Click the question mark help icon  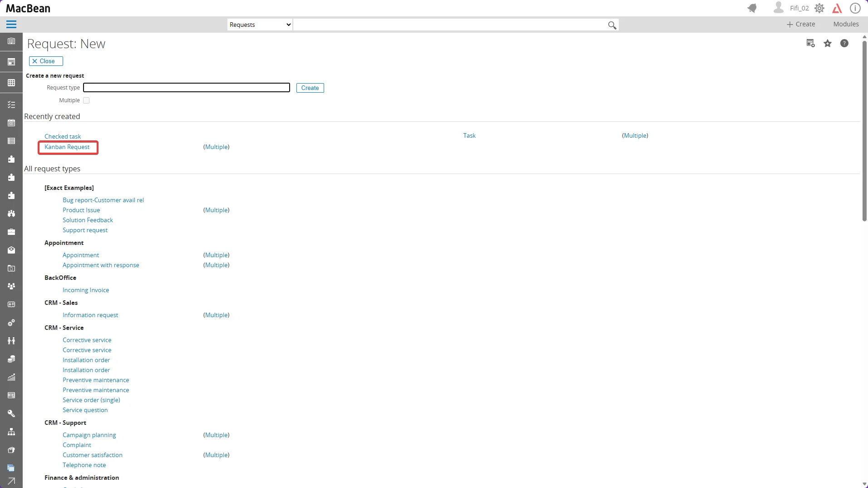tap(844, 44)
